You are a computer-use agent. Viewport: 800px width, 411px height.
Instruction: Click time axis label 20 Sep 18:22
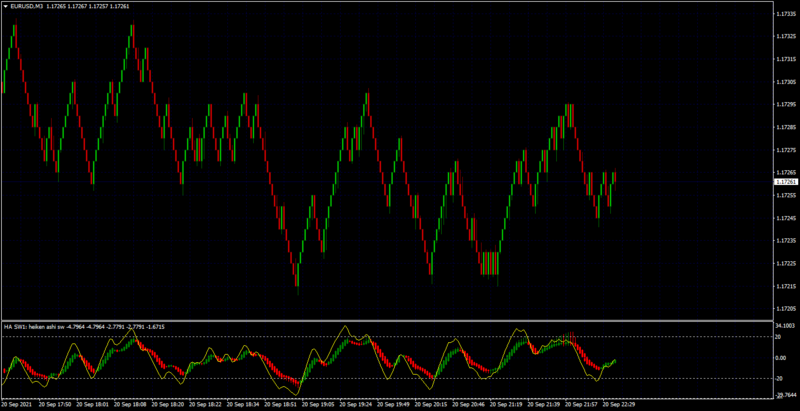tap(205, 404)
